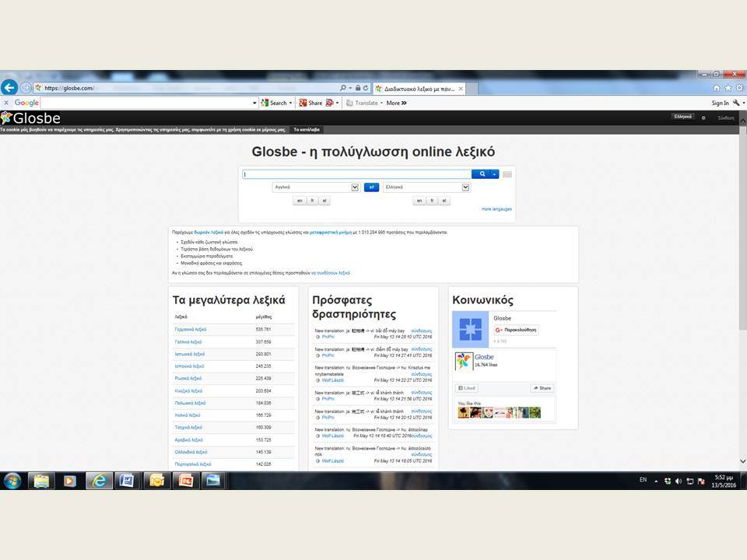The height and width of the screenshot is (560, 747).
Task: Open the source language Αγγλικά dropdown
Action: pos(316,187)
